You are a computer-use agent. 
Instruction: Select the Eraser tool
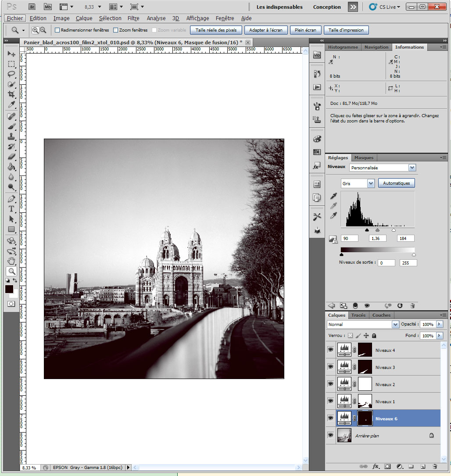tap(11, 156)
